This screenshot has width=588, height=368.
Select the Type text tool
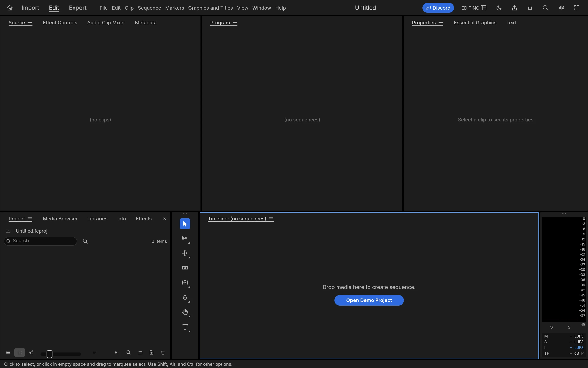point(185,327)
